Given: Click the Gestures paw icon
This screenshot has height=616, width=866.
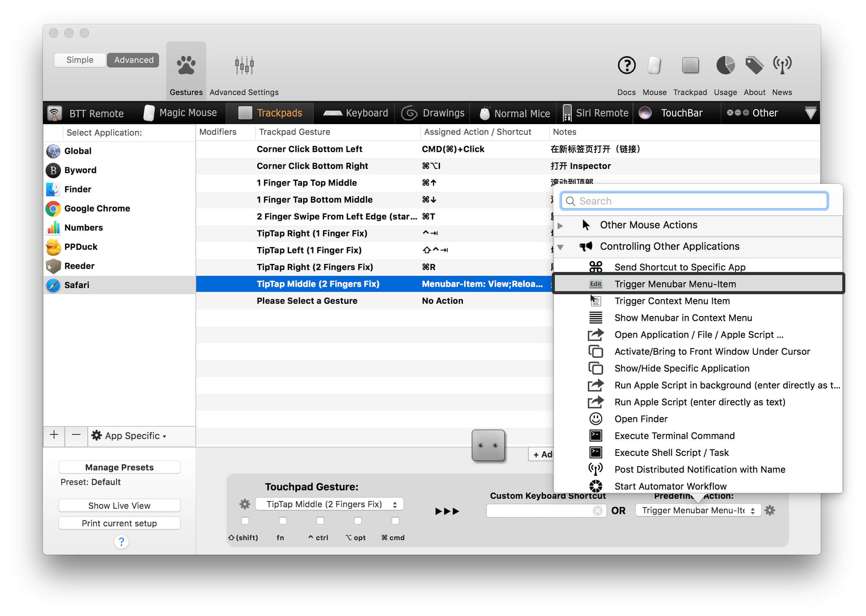Looking at the screenshot, I should (x=186, y=66).
